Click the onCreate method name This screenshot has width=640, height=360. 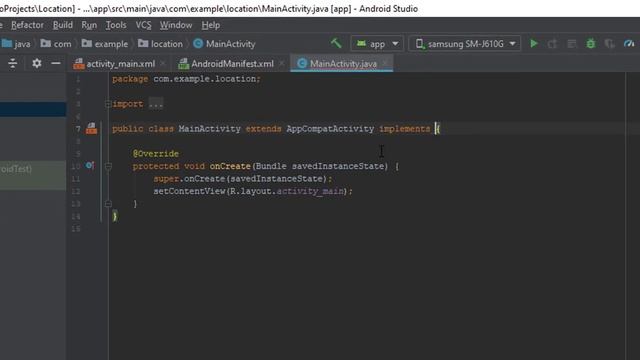point(230,166)
